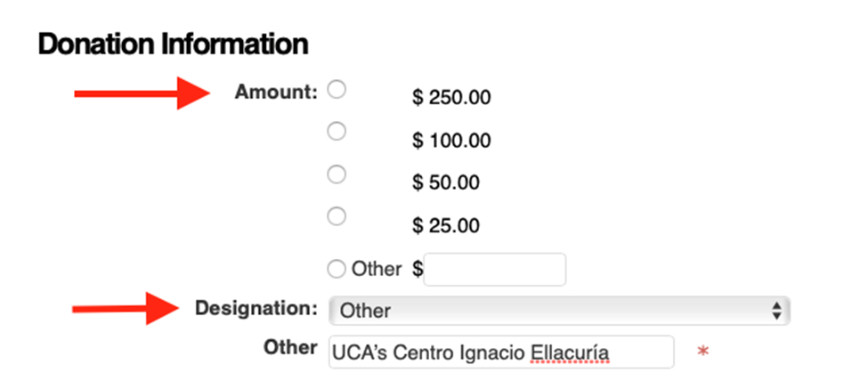The width and height of the screenshot is (868, 381).
Task: Enable the Other amount radio button
Action: point(337,270)
